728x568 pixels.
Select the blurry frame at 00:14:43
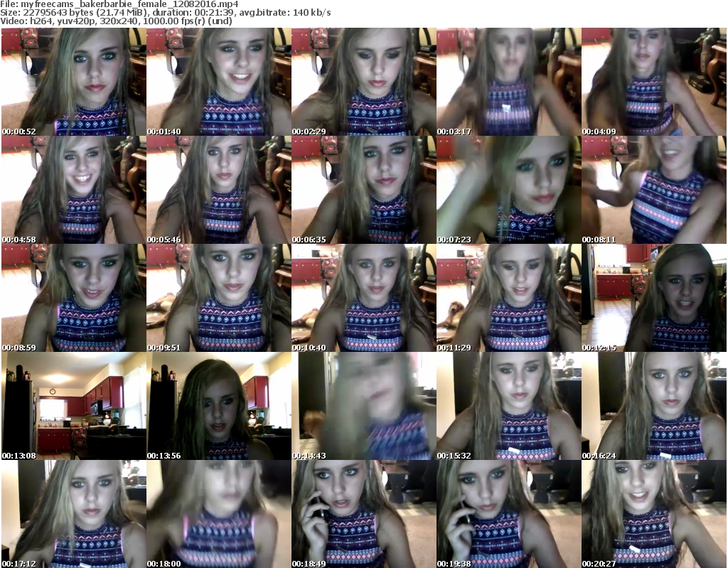[364, 406]
